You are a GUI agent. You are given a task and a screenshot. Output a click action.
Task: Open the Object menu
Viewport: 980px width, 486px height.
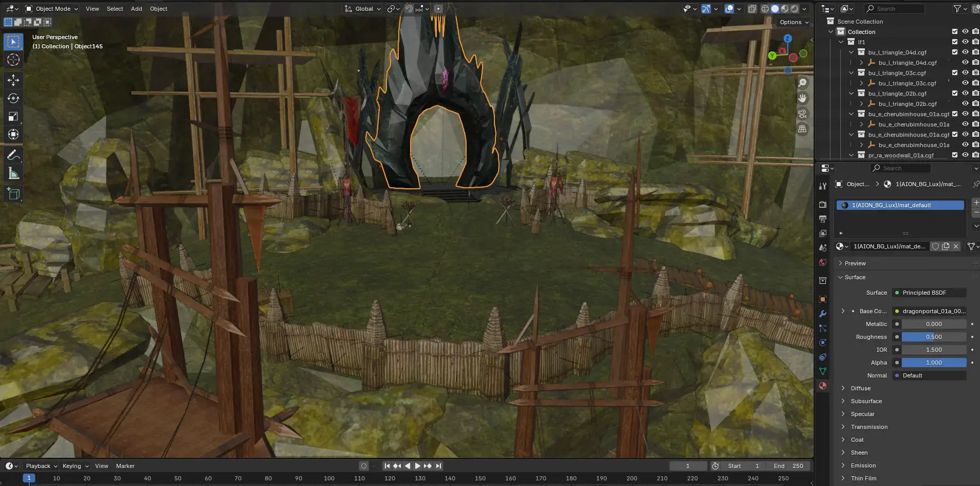tap(158, 9)
